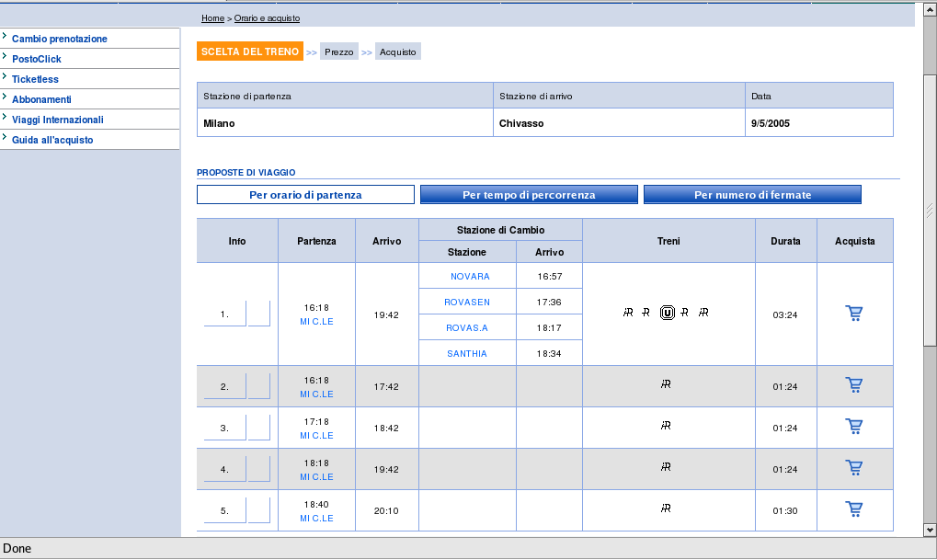Click the 17:42 arrival time in trip 2

point(386,387)
